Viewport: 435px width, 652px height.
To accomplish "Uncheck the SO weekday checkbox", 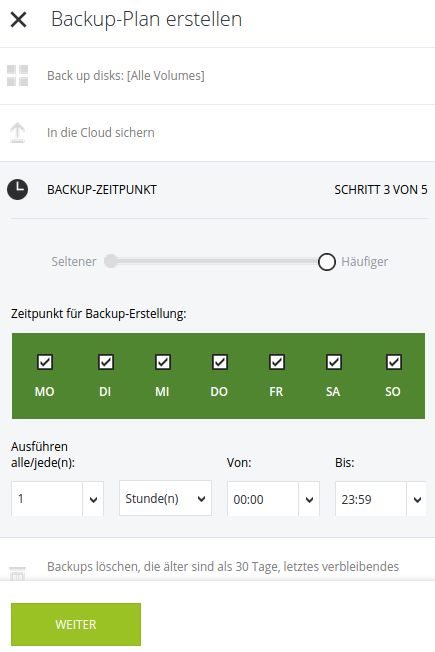I will click(393, 362).
